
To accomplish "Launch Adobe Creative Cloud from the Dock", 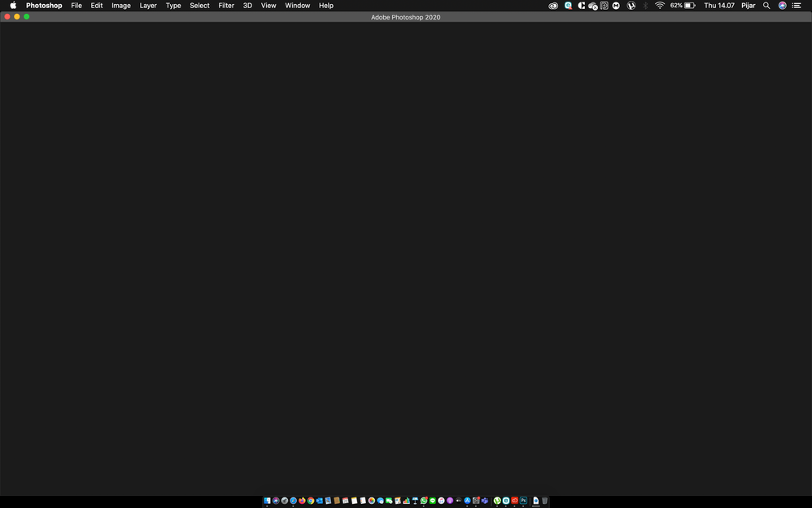I will tap(513, 501).
